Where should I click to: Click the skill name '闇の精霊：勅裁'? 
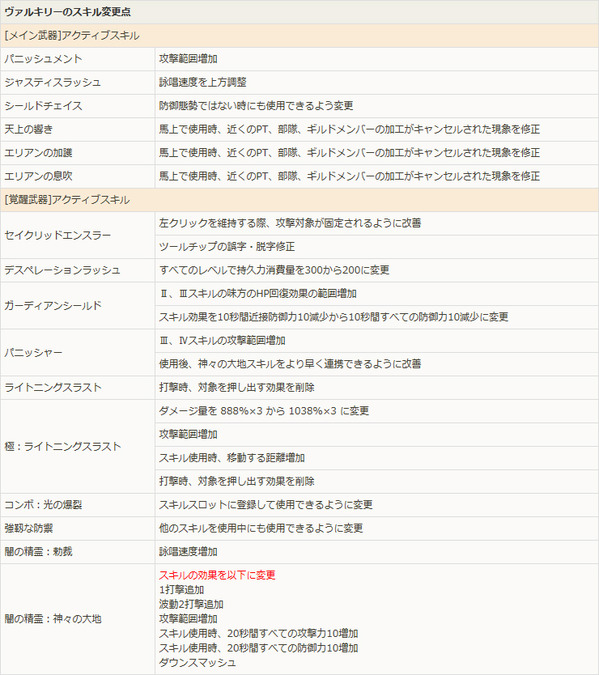pyautogui.click(x=38, y=551)
